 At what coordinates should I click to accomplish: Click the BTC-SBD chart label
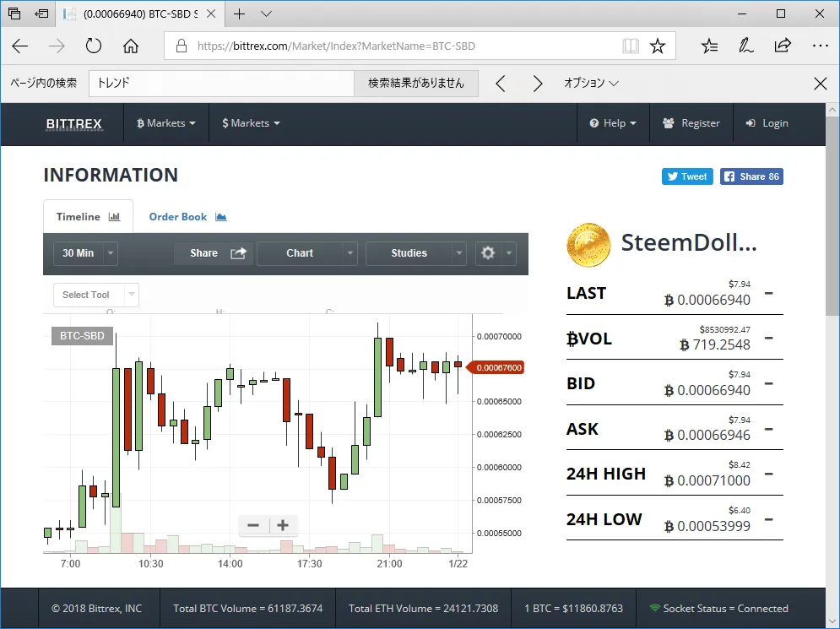[82, 335]
